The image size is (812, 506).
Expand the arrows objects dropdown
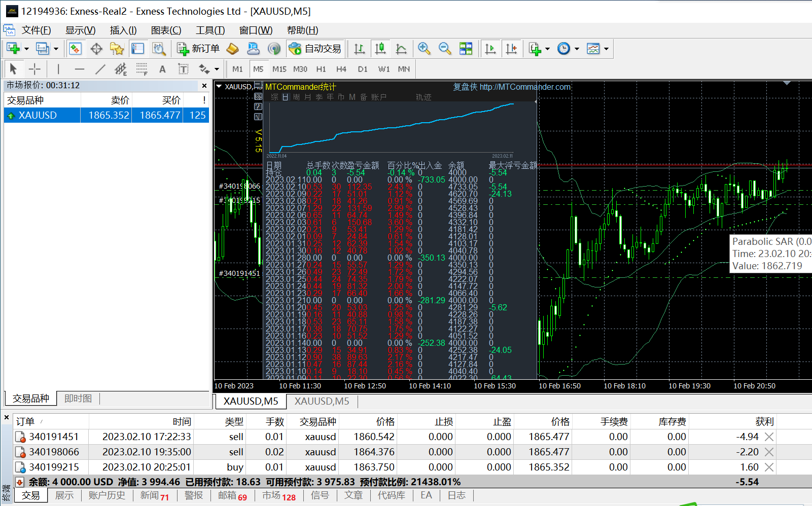(x=217, y=69)
